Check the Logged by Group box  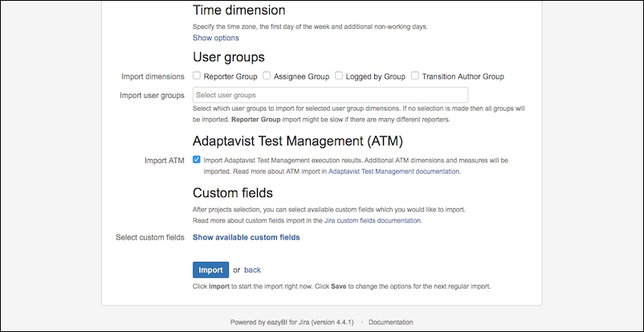[340, 76]
